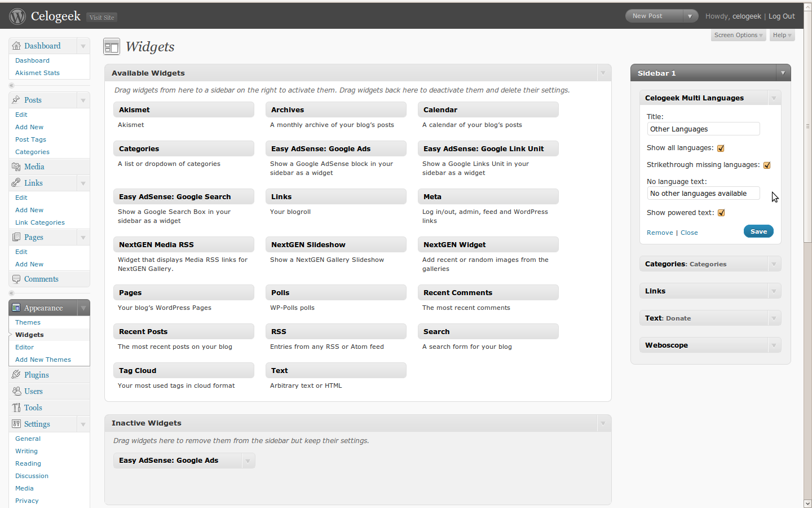The height and width of the screenshot is (508, 812).
Task: Open Post Tags menu item
Action: pos(30,139)
